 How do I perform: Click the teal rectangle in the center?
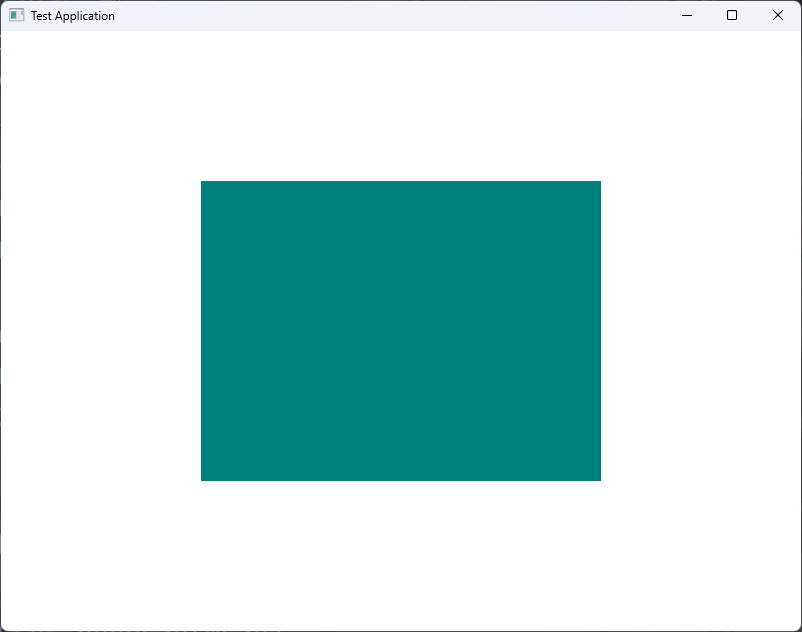click(400, 331)
